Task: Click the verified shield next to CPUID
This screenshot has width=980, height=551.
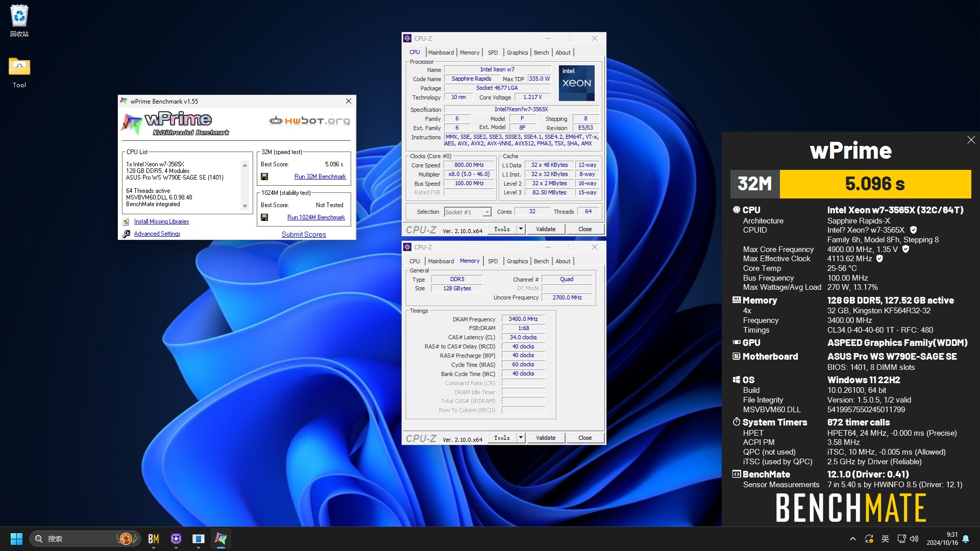Action: pyautogui.click(x=913, y=230)
